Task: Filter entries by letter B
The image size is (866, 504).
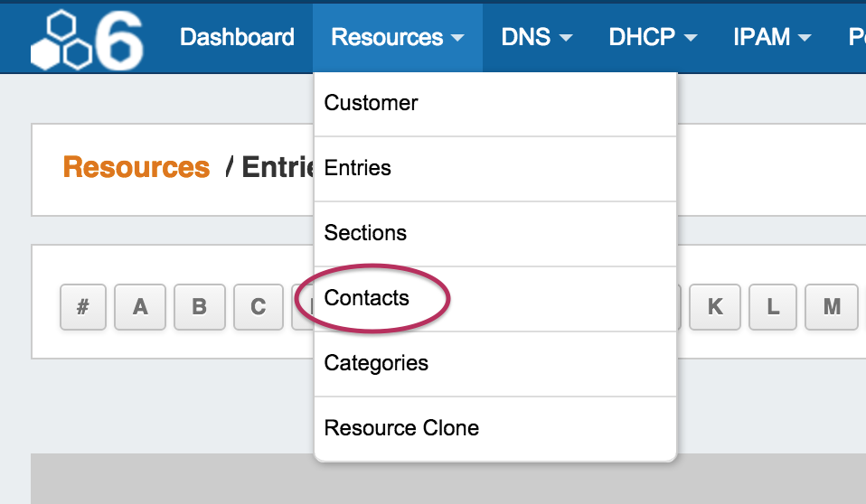Action: [x=199, y=307]
